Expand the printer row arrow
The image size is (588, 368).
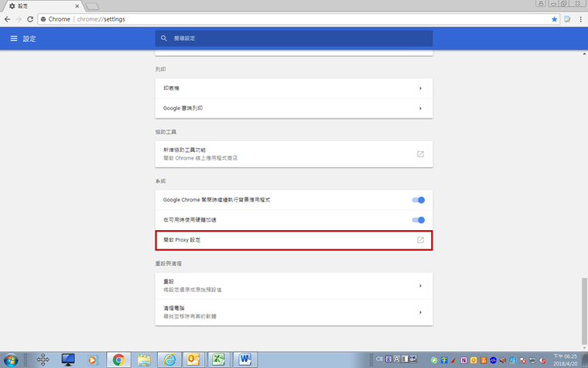click(x=420, y=88)
